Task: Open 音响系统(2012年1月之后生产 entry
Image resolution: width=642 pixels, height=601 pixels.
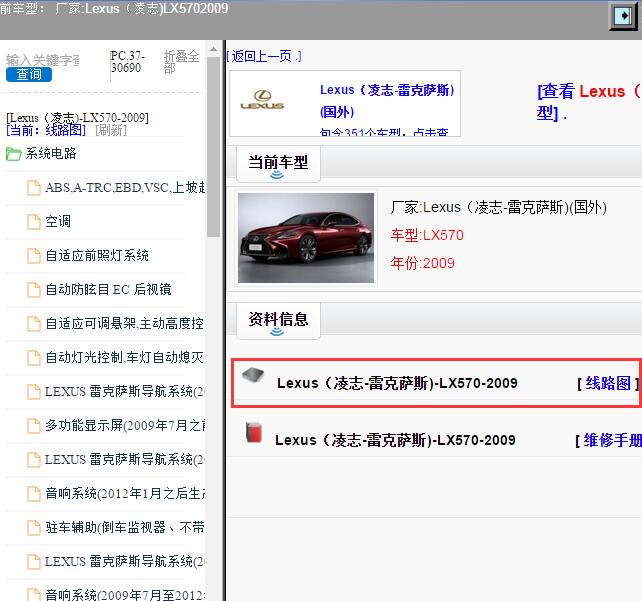Action: point(125,493)
